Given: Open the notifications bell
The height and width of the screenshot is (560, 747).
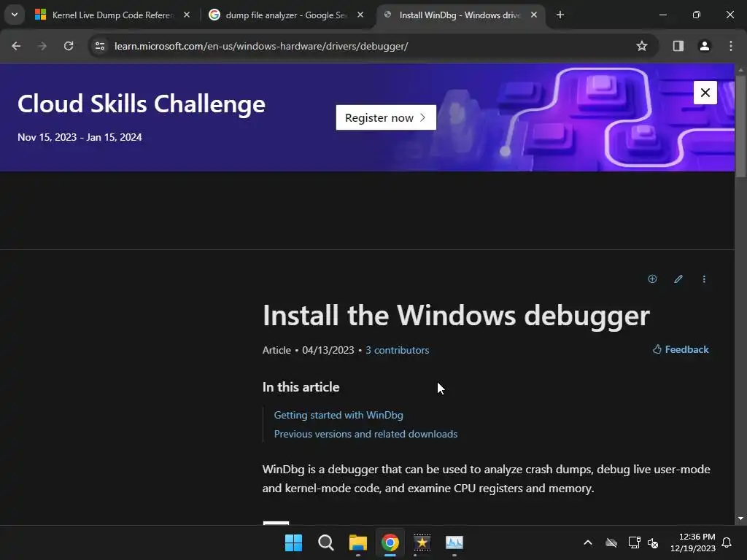Looking at the screenshot, I should tap(727, 542).
